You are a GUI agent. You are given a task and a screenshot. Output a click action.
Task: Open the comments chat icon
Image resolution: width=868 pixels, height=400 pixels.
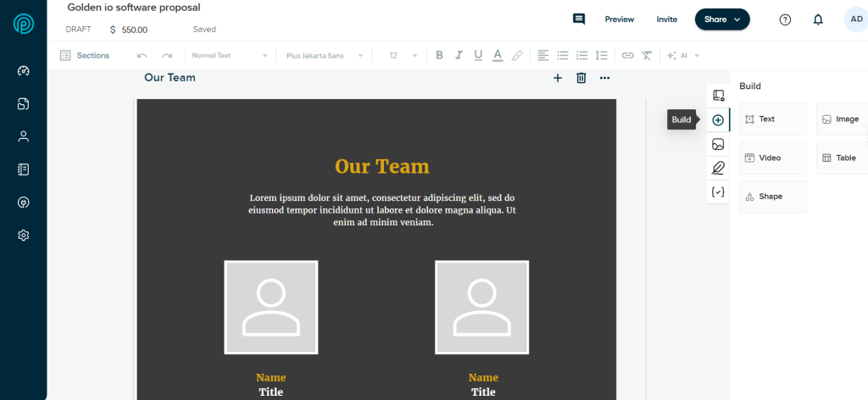[x=579, y=19]
